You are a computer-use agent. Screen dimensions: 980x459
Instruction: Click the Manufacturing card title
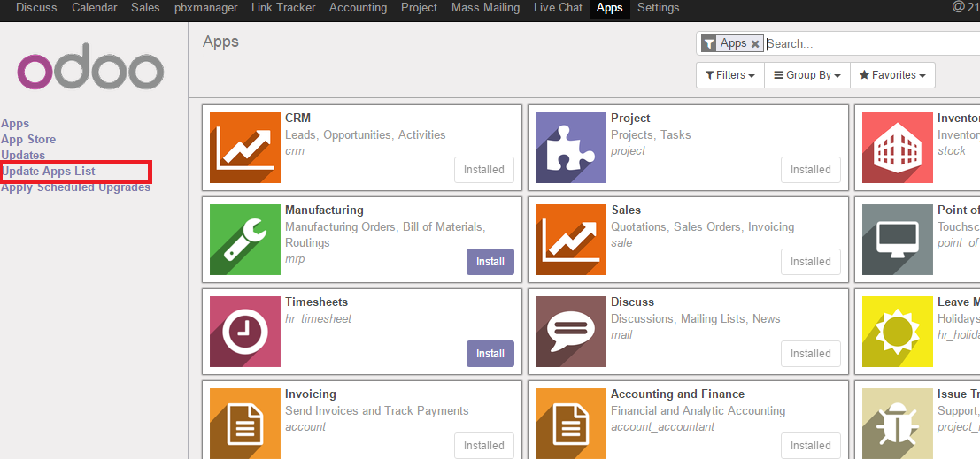(x=324, y=210)
